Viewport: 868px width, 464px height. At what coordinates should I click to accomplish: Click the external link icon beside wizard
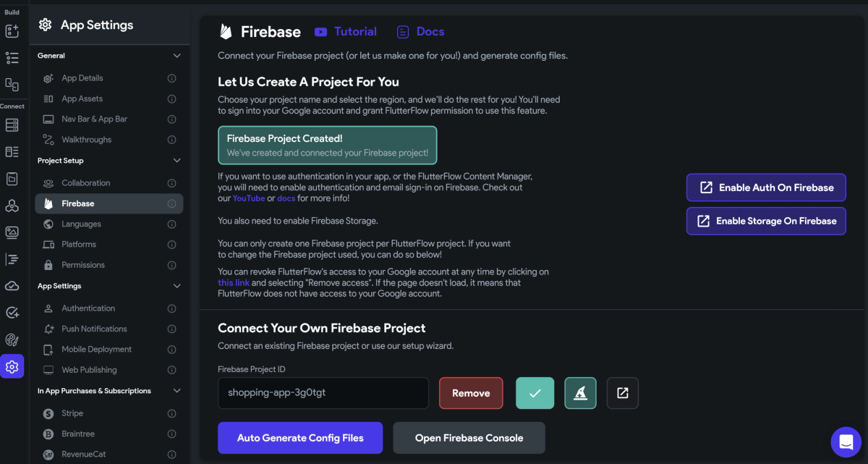click(622, 393)
